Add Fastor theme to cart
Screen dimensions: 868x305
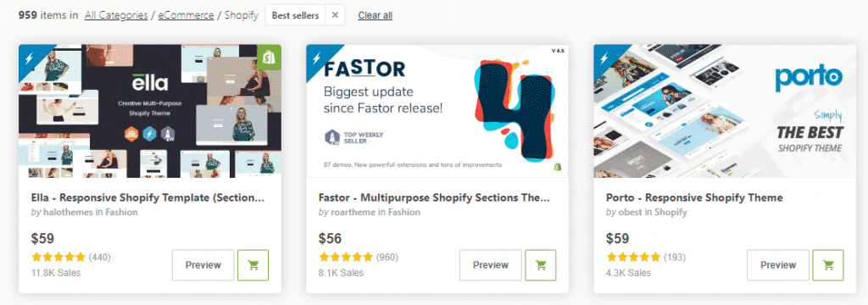click(540, 265)
